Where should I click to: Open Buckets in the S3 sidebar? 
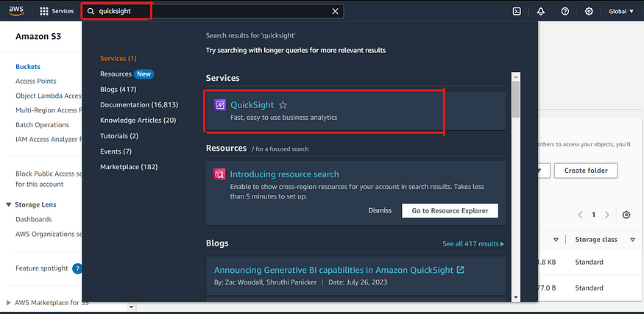(x=28, y=66)
